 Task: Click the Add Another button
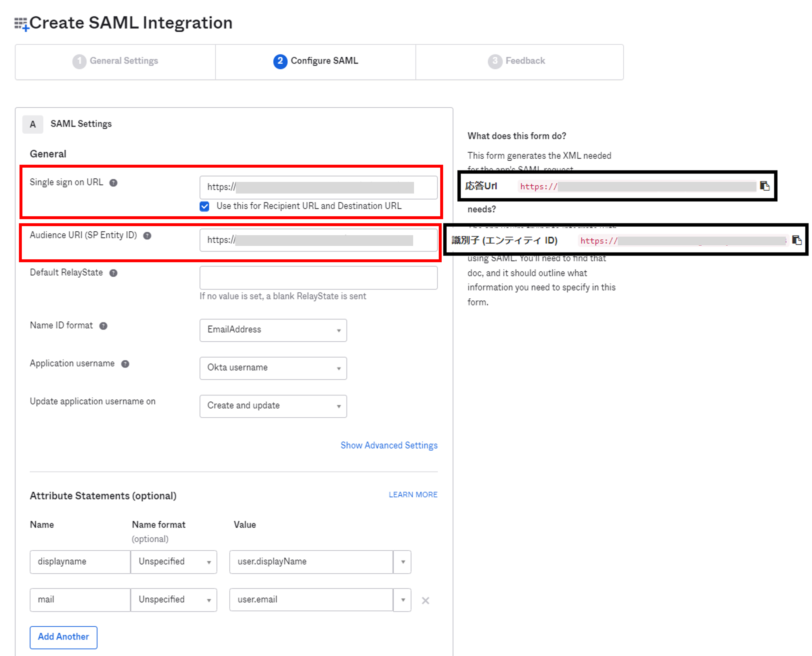point(63,637)
